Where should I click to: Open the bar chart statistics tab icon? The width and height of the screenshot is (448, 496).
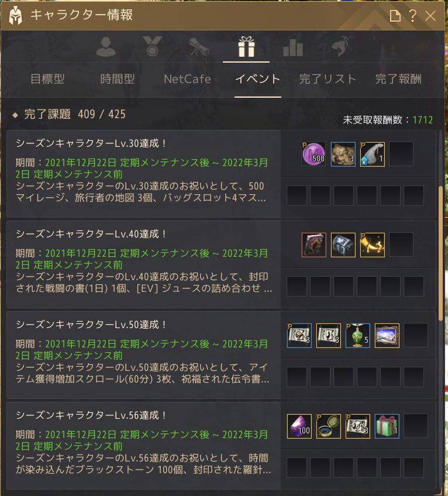(293, 48)
